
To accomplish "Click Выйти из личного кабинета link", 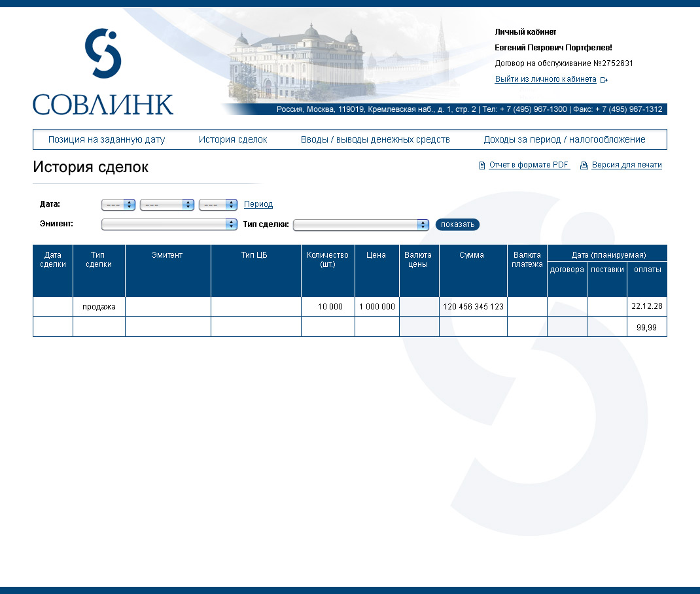I will 546,79.
